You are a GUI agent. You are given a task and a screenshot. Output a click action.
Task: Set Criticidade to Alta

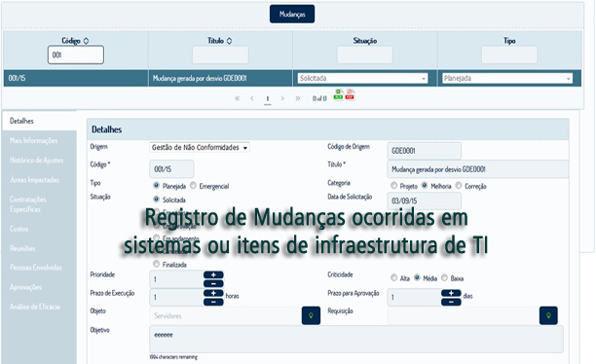[x=393, y=277]
